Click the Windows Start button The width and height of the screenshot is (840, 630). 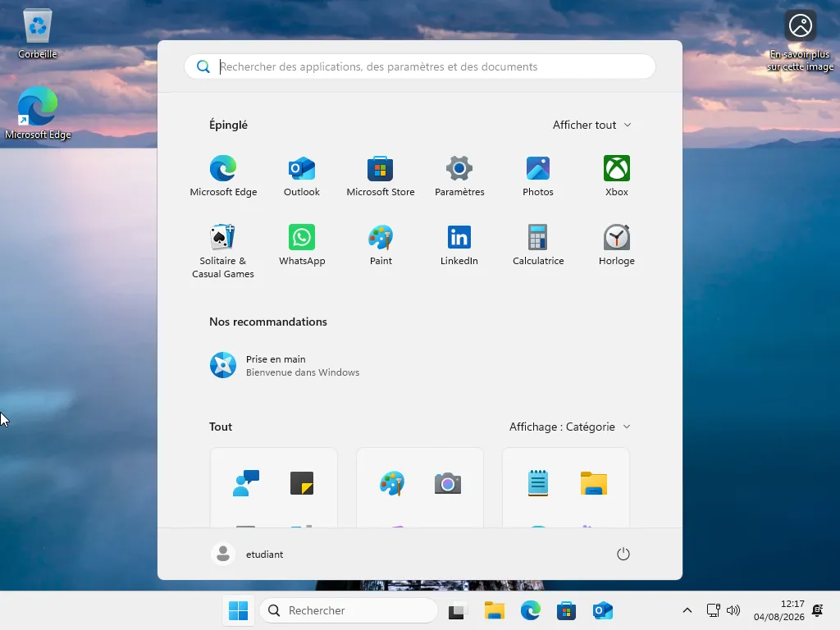239,610
